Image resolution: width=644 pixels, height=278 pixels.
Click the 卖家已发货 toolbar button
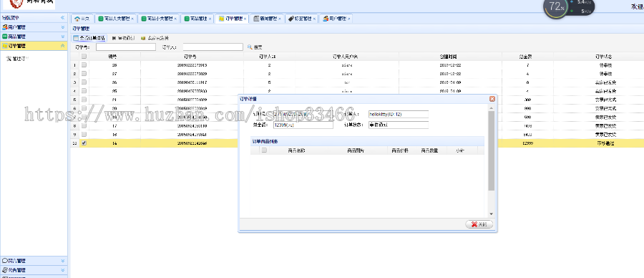[155, 38]
